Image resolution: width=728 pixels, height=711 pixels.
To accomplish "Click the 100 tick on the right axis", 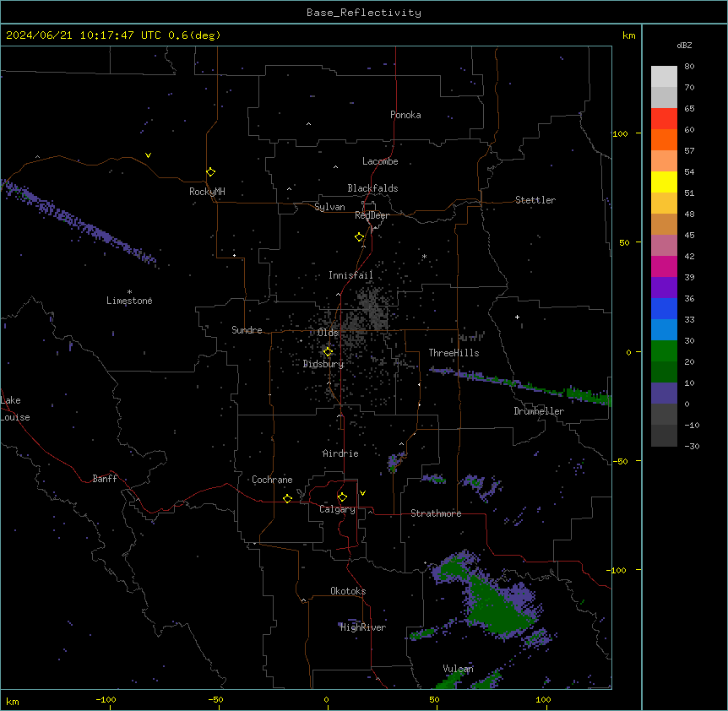I will point(620,133).
